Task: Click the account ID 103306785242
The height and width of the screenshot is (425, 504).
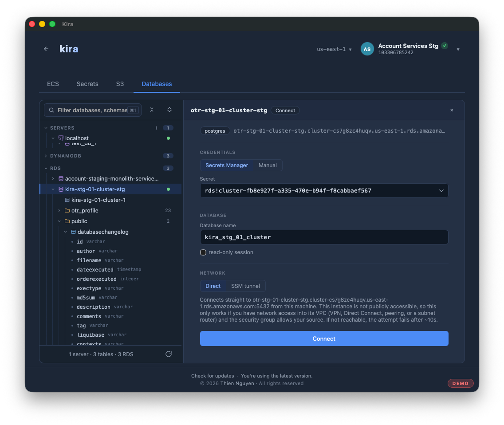Action: point(396,52)
